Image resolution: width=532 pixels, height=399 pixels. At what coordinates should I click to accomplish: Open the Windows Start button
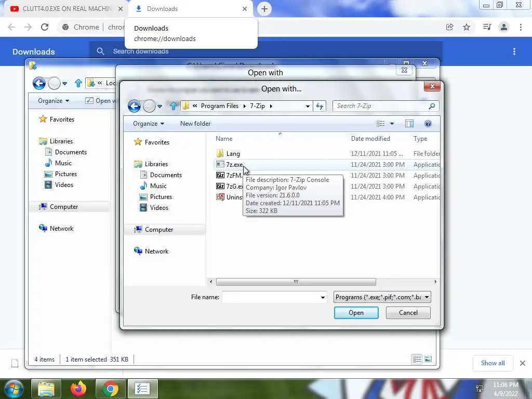click(14, 389)
